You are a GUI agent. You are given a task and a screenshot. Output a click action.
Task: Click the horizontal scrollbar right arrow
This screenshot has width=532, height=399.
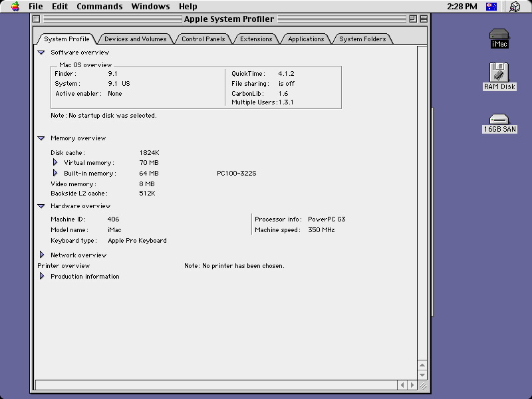pyautogui.click(x=412, y=385)
